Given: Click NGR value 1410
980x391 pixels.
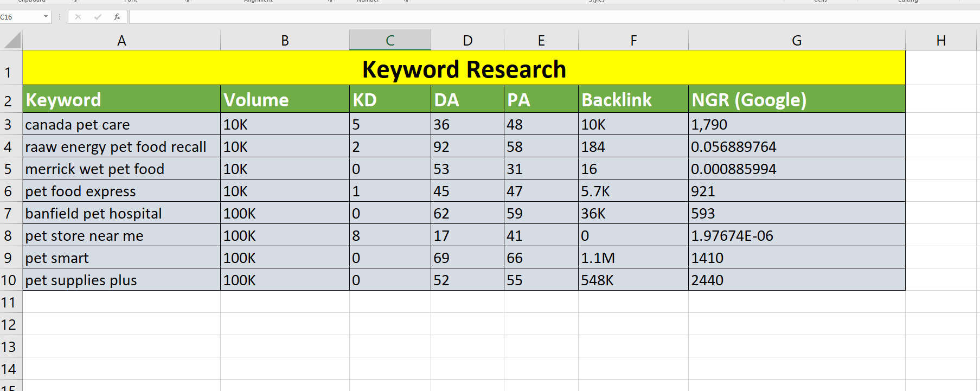Looking at the screenshot, I should 797,258.
